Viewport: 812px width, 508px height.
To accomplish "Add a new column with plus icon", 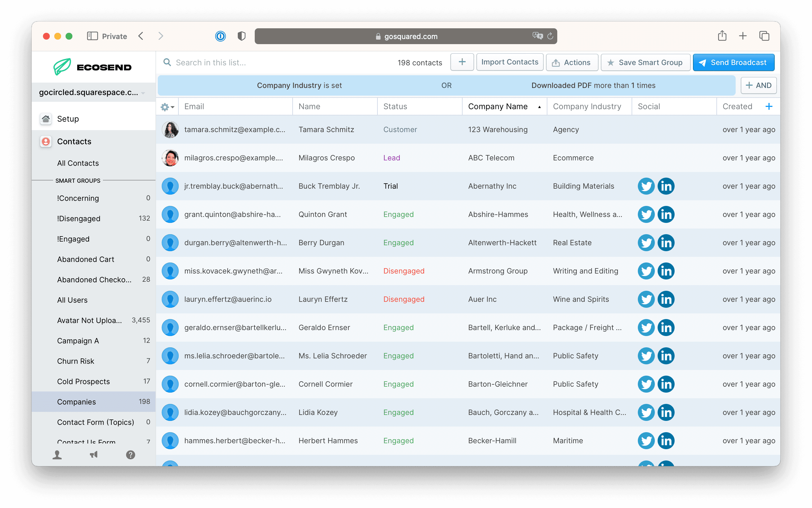I will click(x=769, y=107).
